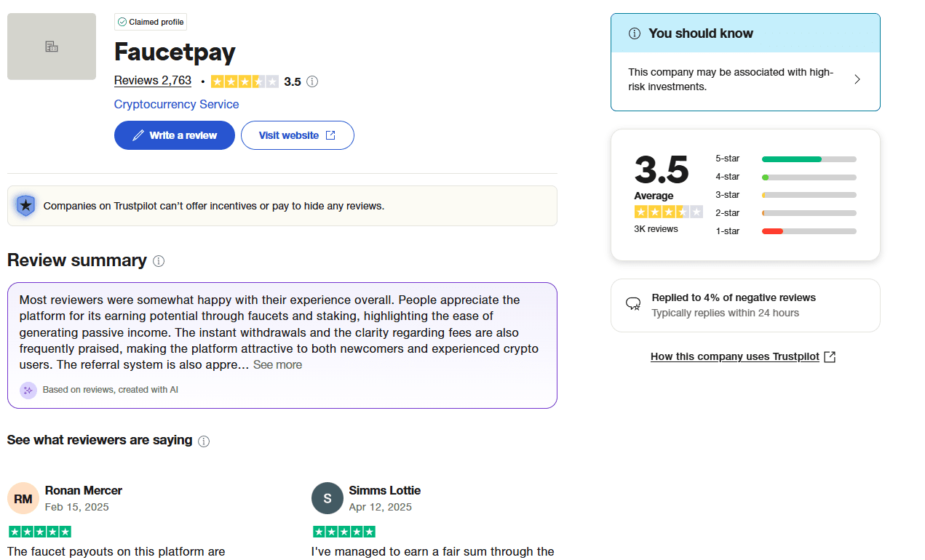
Task: Expand the summary with See more
Action: (x=277, y=365)
